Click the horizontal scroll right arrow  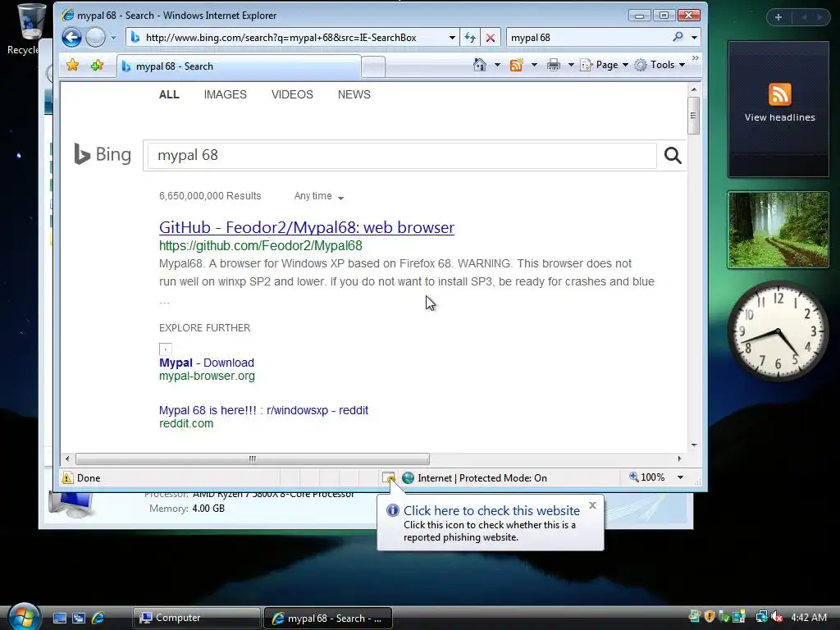tap(680, 459)
